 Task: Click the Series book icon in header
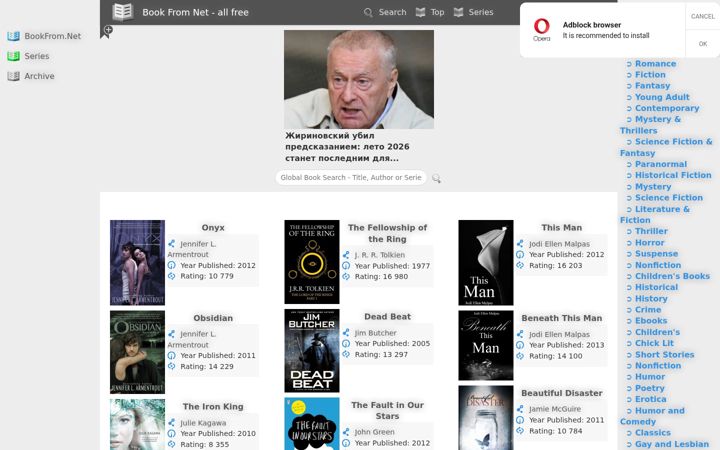(458, 12)
